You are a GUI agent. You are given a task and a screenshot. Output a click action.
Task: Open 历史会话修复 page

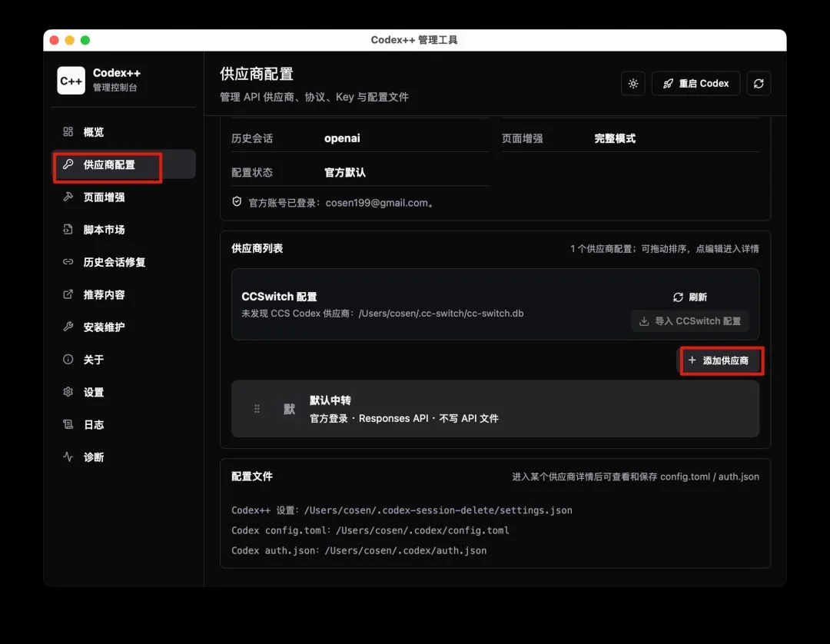(x=124, y=262)
